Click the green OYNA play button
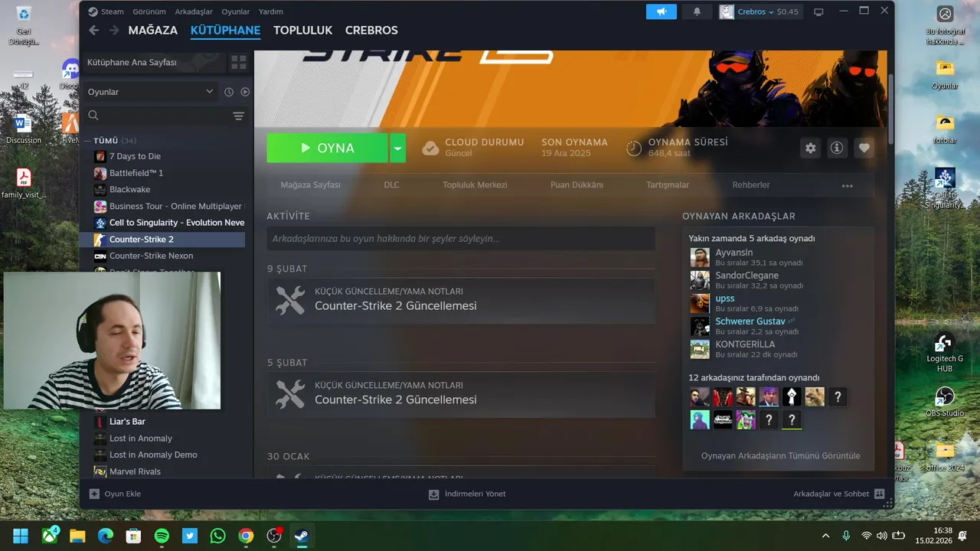 click(x=328, y=148)
